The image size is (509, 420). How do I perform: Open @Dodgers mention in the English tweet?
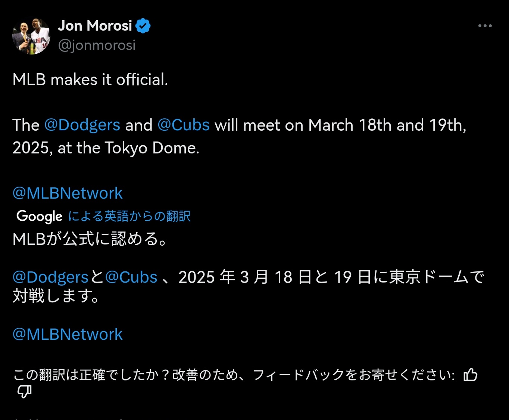pos(82,125)
